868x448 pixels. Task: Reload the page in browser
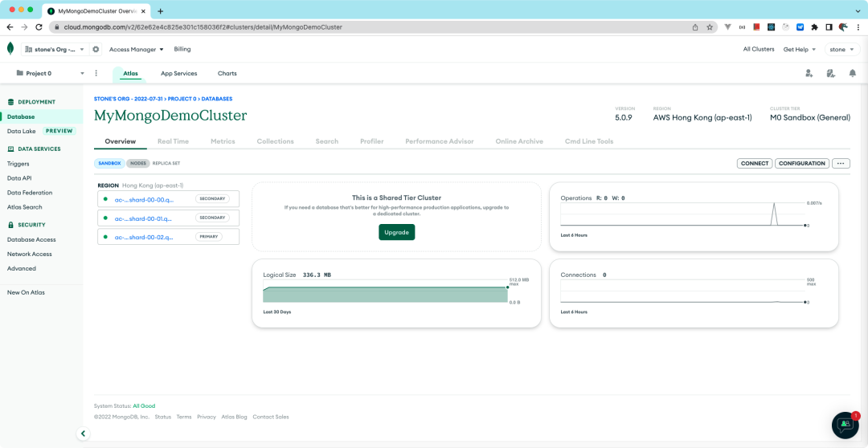coord(39,27)
